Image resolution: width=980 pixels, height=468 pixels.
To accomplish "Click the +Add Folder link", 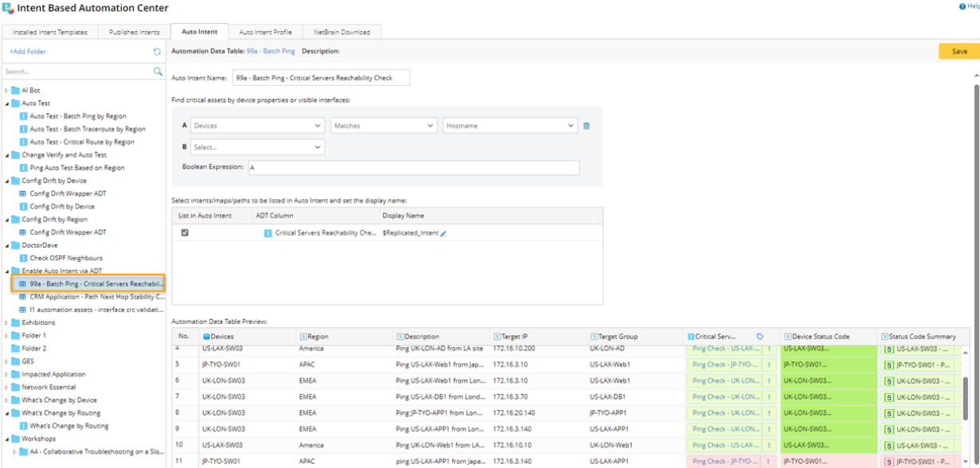I will click(28, 52).
